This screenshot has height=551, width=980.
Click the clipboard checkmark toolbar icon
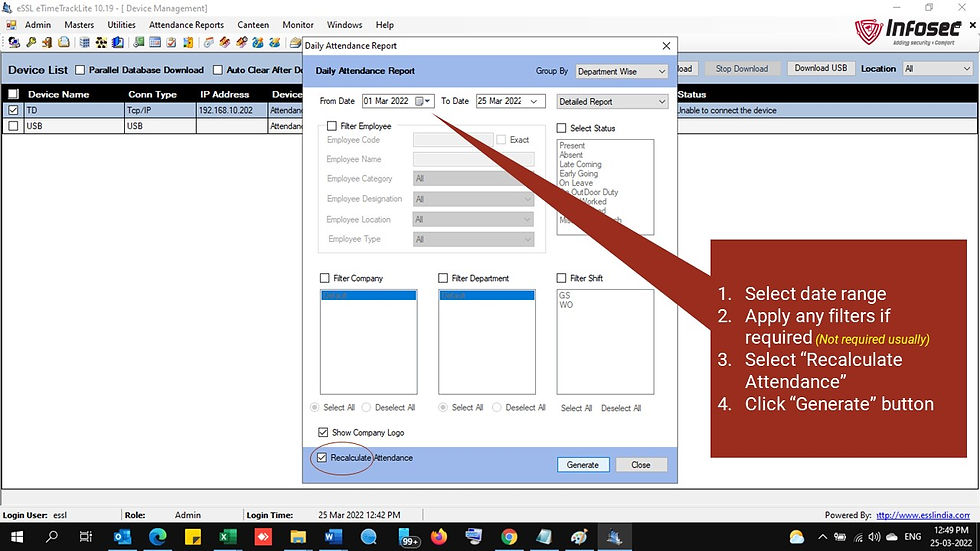point(171,42)
